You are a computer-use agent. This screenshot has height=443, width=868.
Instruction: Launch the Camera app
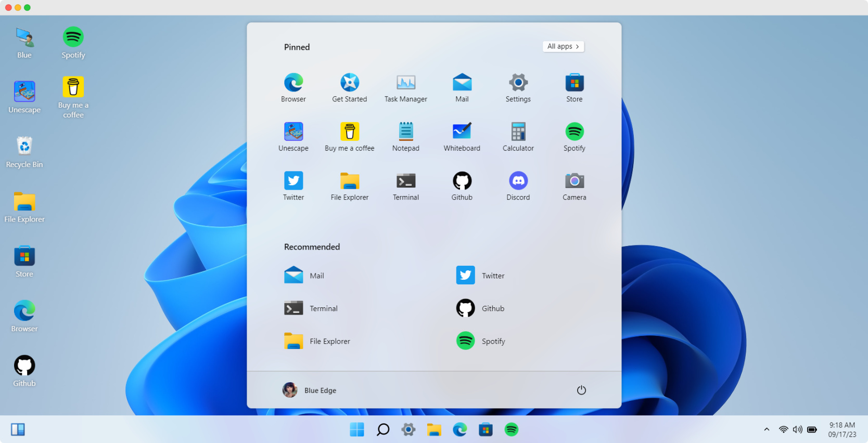pos(575,186)
